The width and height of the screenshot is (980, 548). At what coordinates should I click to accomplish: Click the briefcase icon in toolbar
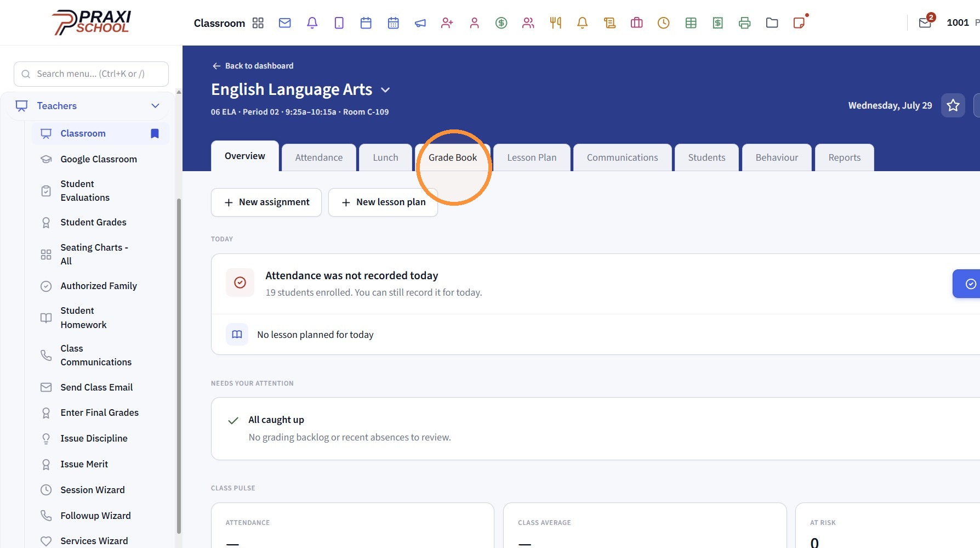637,23
